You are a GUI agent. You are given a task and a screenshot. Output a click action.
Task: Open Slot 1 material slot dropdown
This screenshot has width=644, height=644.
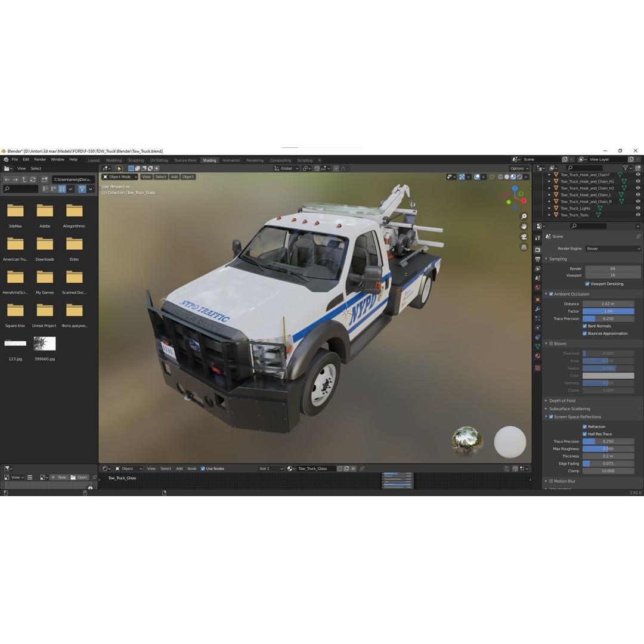tap(271, 469)
